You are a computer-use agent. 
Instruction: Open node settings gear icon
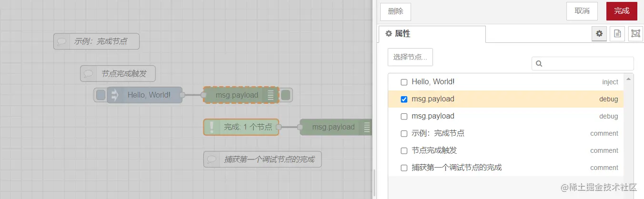tap(599, 34)
